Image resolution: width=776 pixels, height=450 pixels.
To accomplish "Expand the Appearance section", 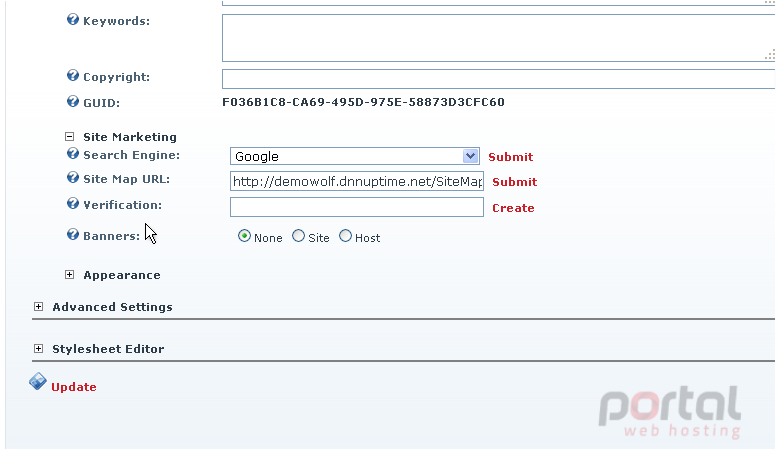I will (x=69, y=275).
